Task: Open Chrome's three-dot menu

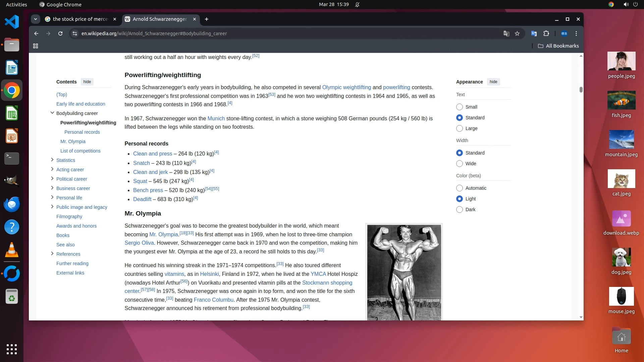Action: (576, 34)
